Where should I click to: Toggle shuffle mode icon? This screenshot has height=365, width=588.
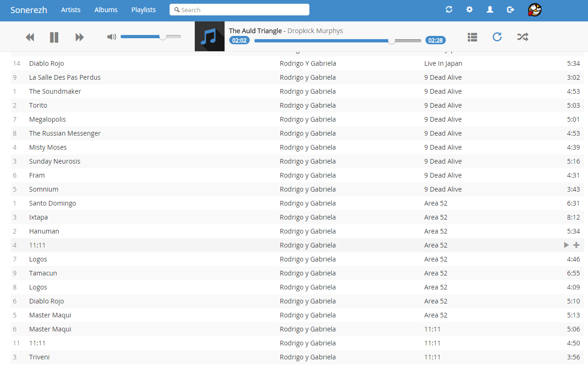[523, 37]
